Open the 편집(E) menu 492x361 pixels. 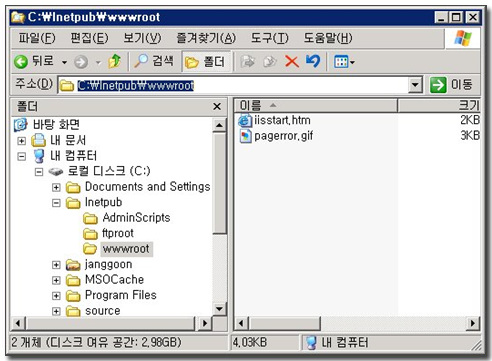(x=89, y=38)
